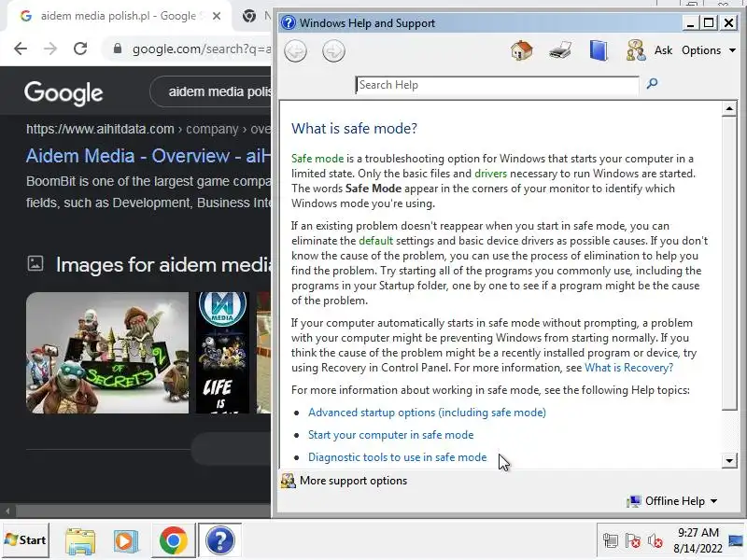747x560 pixels.
Task: Click the volume speaker tray icon
Action: coord(655,541)
